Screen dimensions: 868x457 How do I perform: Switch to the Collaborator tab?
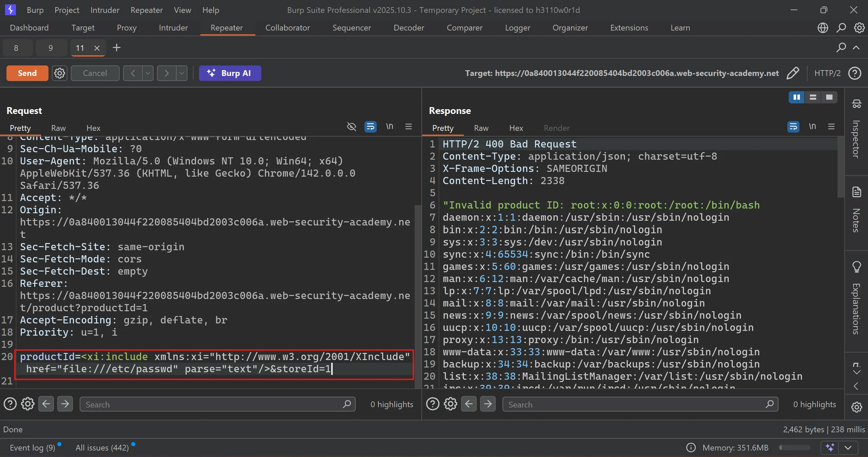[288, 28]
